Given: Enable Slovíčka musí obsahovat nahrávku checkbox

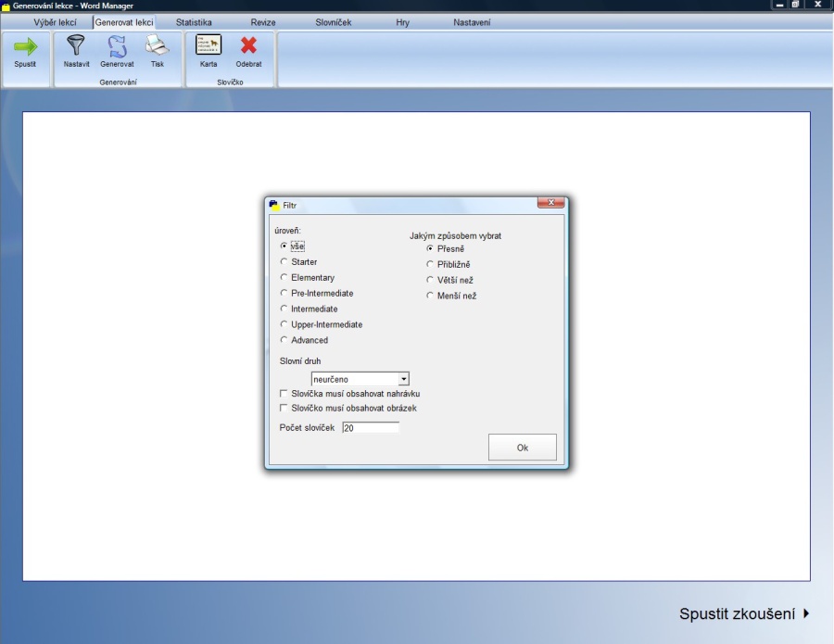Looking at the screenshot, I should (284, 393).
